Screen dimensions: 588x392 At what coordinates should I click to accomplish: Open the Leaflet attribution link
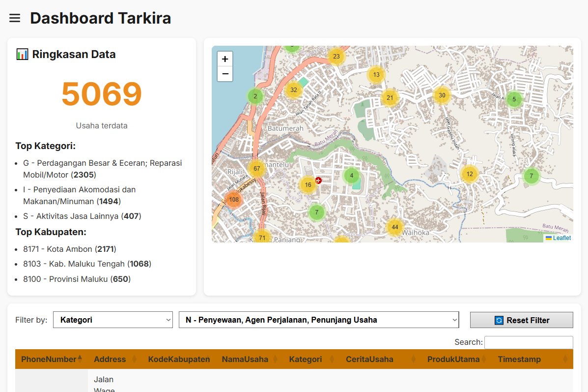pyautogui.click(x=562, y=238)
